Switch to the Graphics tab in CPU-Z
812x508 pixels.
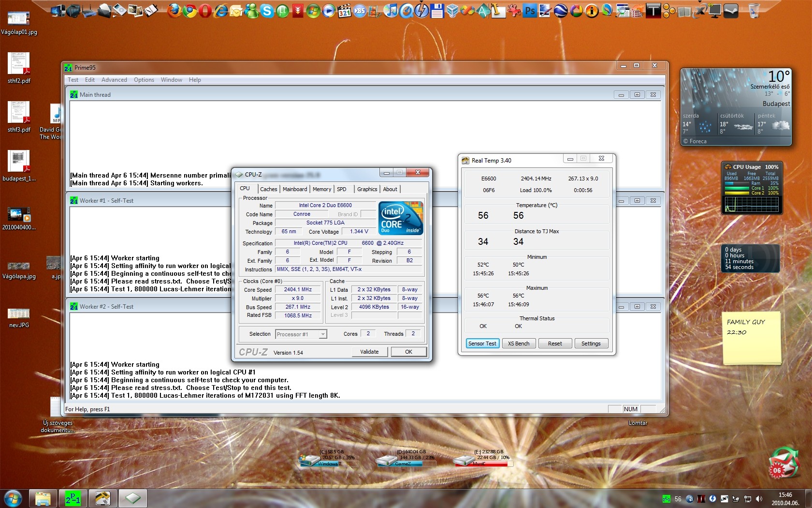click(367, 189)
